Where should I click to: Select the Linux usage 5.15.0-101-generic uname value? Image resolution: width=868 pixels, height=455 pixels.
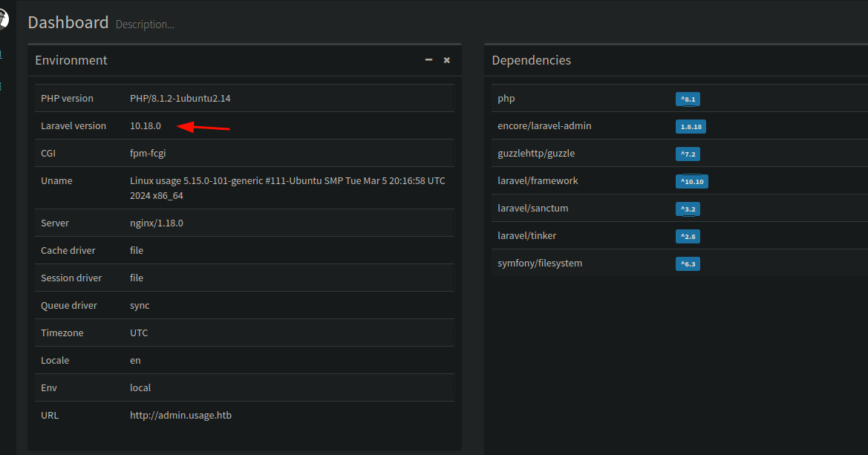pyautogui.click(x=287, y=189)
